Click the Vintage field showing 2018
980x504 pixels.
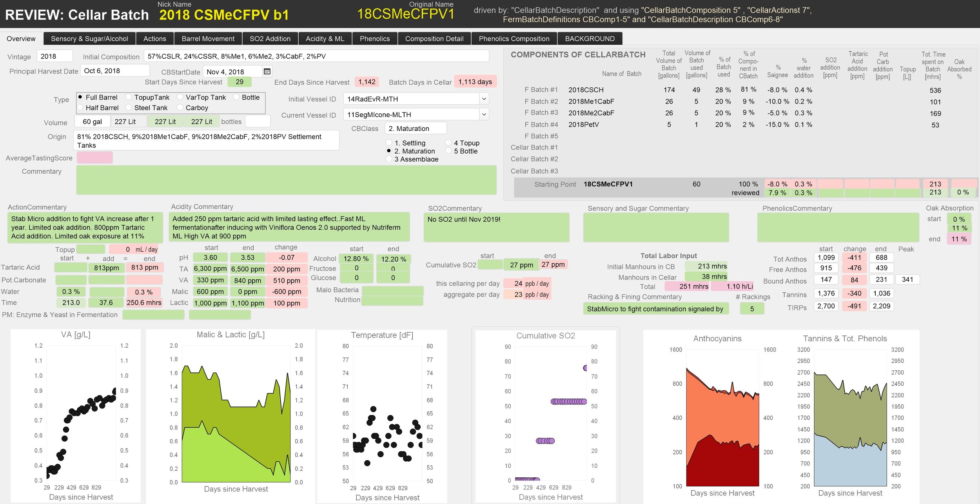[55, 56]
